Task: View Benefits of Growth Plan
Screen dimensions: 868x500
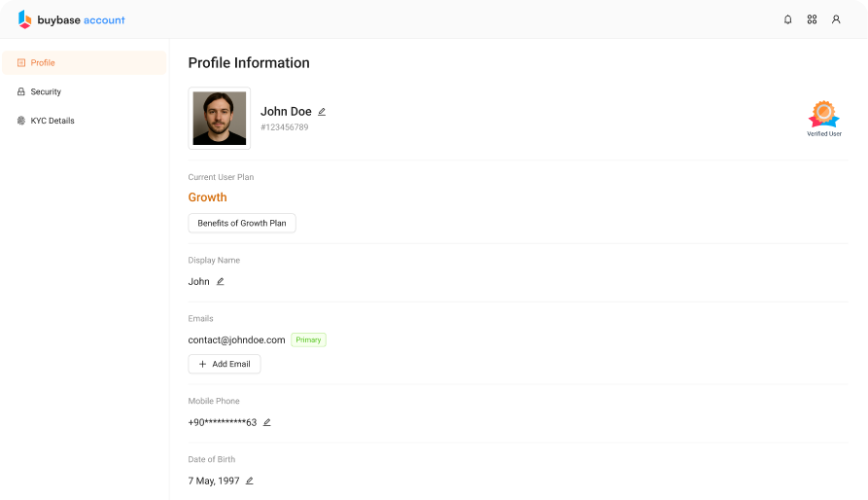Action: pyautogui.click(x=242, y=223)
